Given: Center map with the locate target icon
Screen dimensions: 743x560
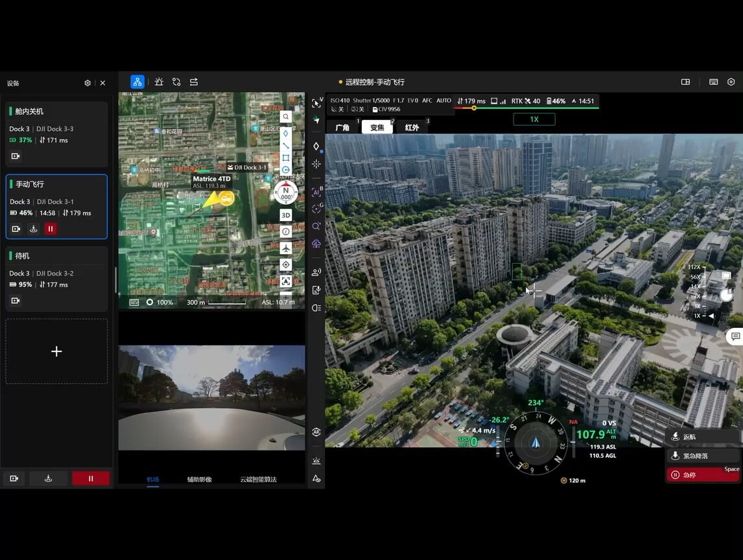Looking at the screenshot, I should point(286,264).
